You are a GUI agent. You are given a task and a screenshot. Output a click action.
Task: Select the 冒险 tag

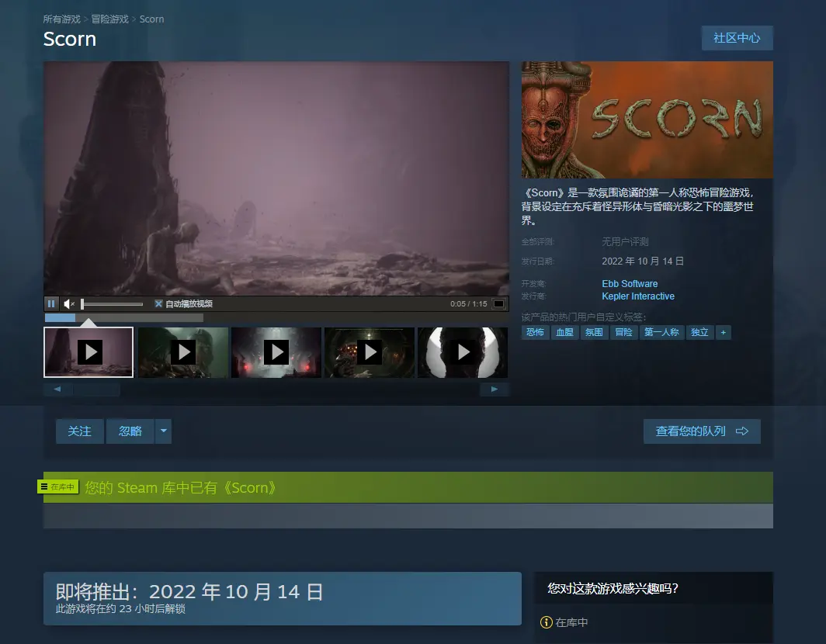point(623,332)
